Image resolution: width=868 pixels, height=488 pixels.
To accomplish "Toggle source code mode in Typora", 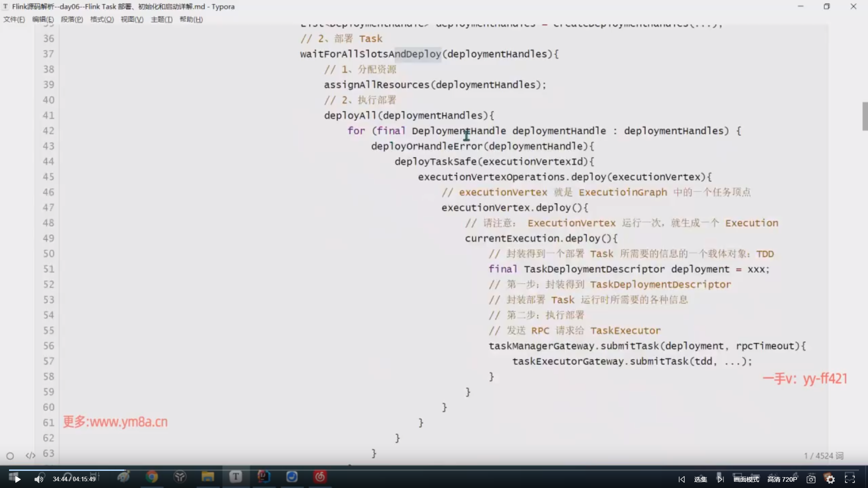I will pyautogui.click(x=30, y=455).
